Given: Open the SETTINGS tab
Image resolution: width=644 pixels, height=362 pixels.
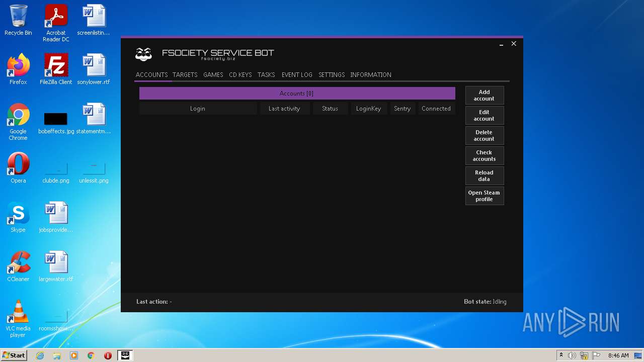Looking at the screenshot, I should tap(332, 75).
